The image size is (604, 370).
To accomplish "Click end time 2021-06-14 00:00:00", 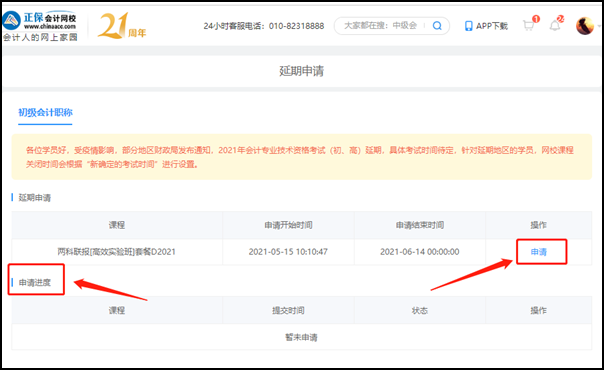I will pyautogui.click(x=419, y=252).
